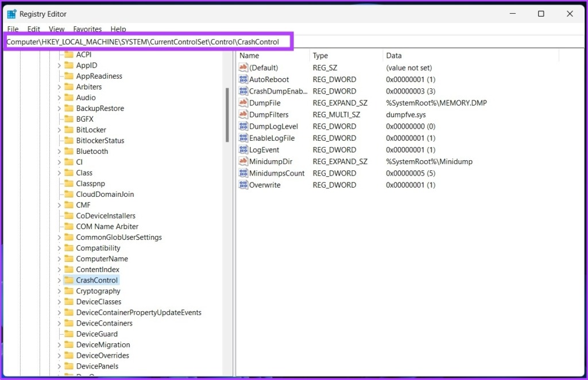
Task: Click the CloudDomainJoin folder icon
Action: point(69,195)
